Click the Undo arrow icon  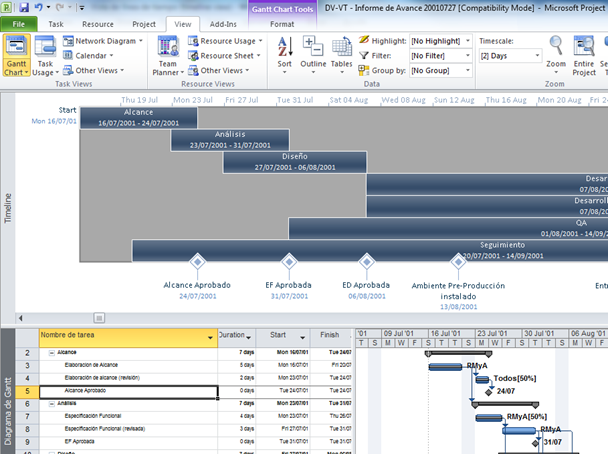38,7
